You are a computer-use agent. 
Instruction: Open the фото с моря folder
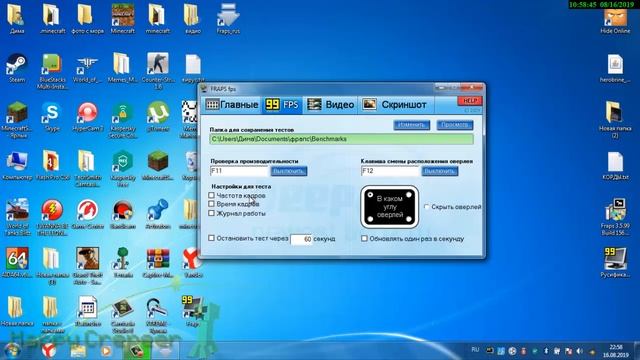[x=87, y=18]
